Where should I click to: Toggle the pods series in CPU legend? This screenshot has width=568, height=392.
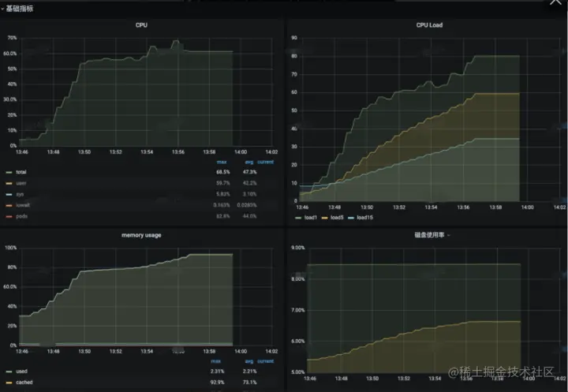[x=22, y=216]
